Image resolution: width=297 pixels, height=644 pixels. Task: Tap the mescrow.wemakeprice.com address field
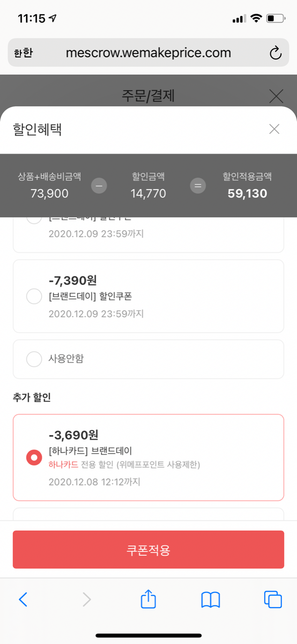[x=148, y=53]
